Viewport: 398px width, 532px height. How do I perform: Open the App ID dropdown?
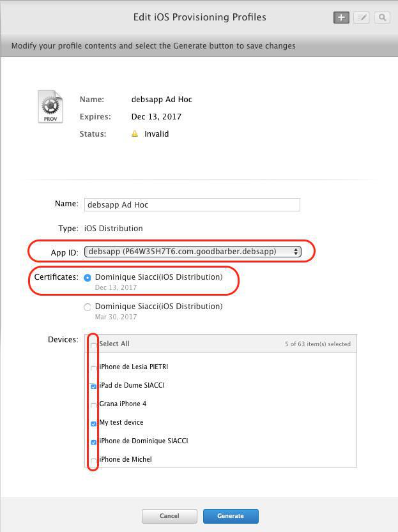coord(193,252)
